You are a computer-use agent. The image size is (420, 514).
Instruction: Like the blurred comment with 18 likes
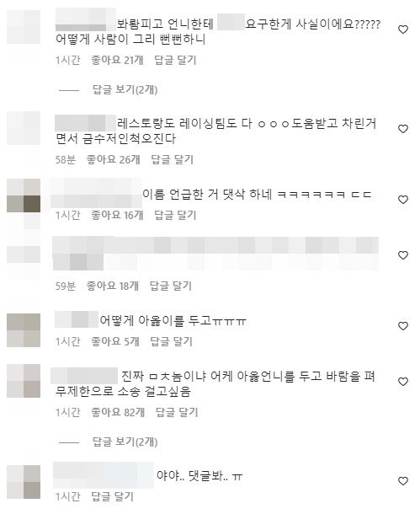tap(403, 255)
